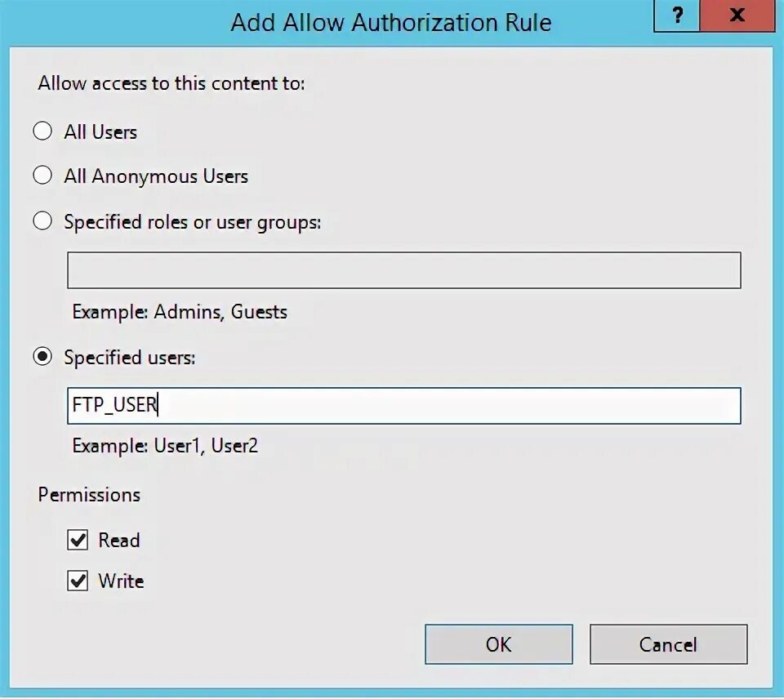Choose Specified roles or user groups
Viewport: 784px width, 699px height.
coord(42,220)
